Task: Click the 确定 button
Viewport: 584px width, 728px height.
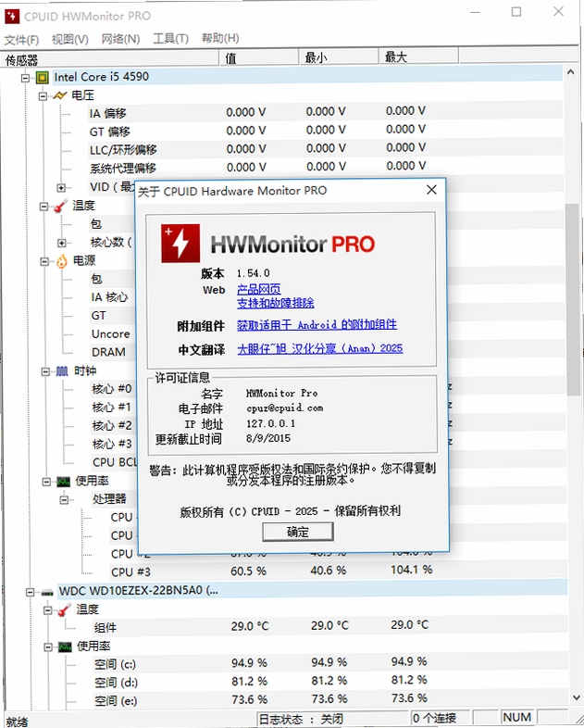Action: pyautogui.click(x=298, y=532)
